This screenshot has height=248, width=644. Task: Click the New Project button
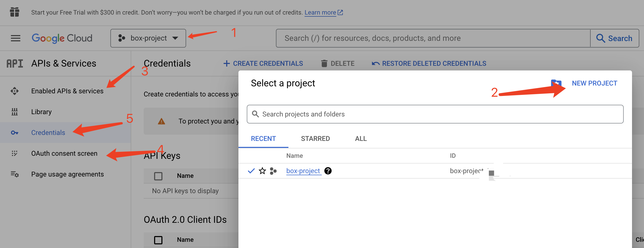click(x=594, y=83)
